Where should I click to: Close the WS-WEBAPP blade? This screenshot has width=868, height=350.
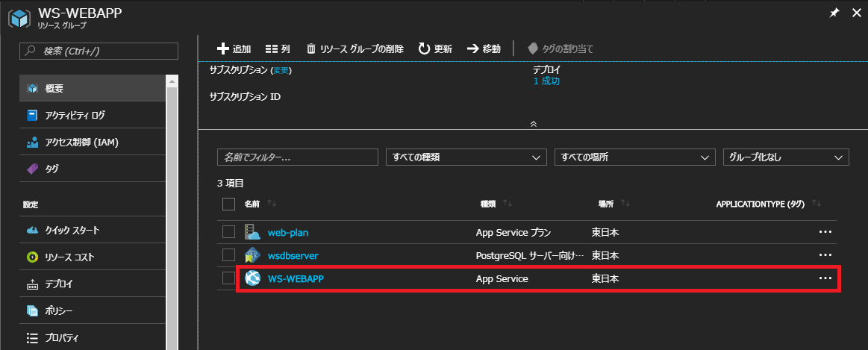click(x=856, y=13)
